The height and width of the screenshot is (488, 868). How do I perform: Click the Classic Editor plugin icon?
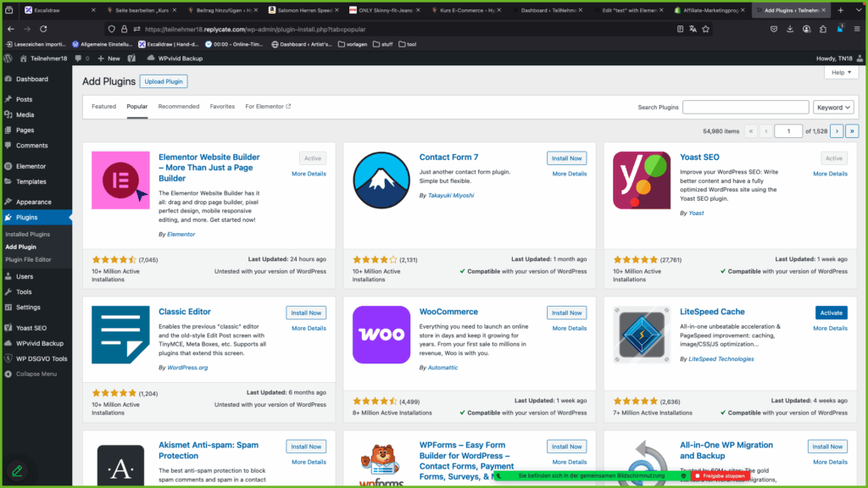click(x=120, y=335)
